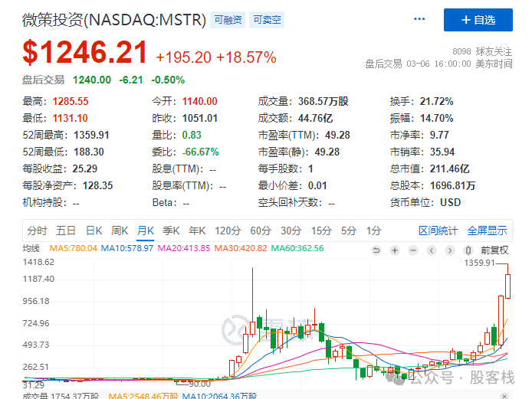
Task: Open 区间统计 range statistics
Action: 438,231
